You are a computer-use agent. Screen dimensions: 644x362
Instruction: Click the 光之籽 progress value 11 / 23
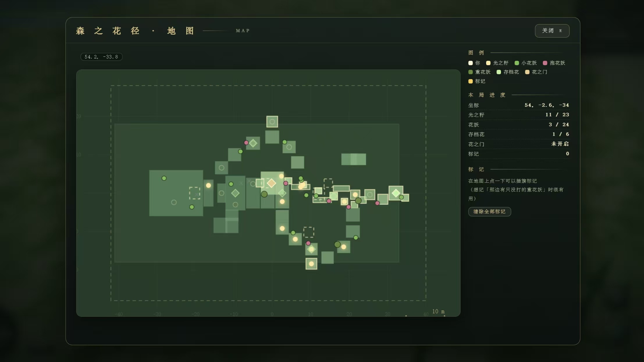[x=557, y=115]
